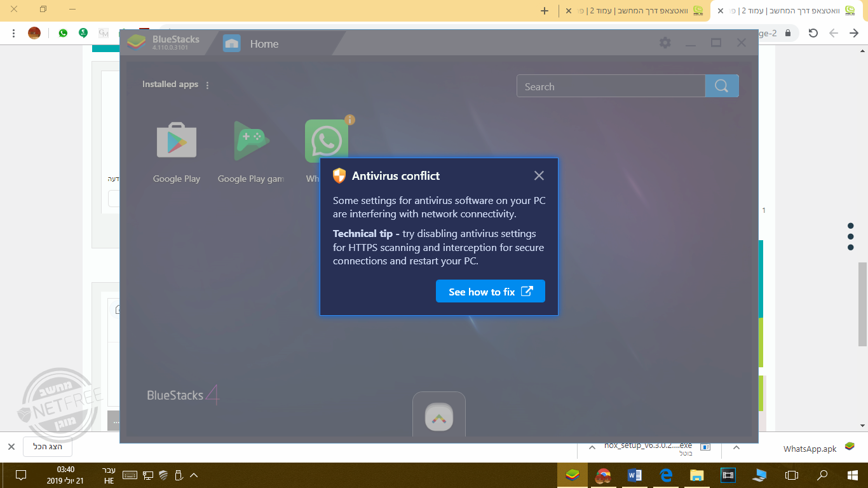Open Windows Start menu

(x=853, y=475)
